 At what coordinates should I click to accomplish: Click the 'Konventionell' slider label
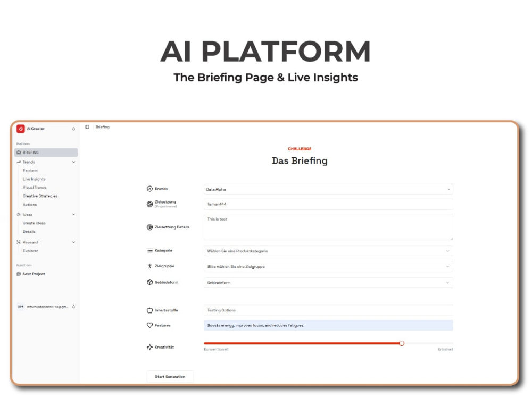tap(216, 350)
